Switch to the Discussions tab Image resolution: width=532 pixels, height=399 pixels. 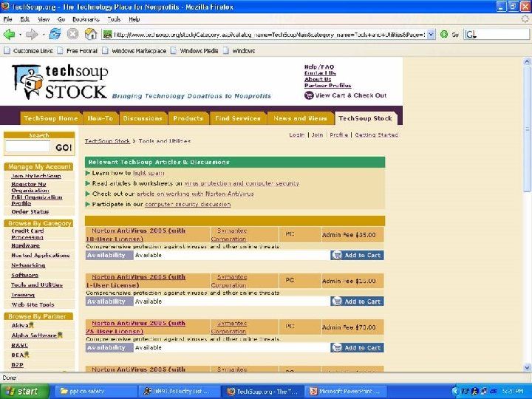143,118
